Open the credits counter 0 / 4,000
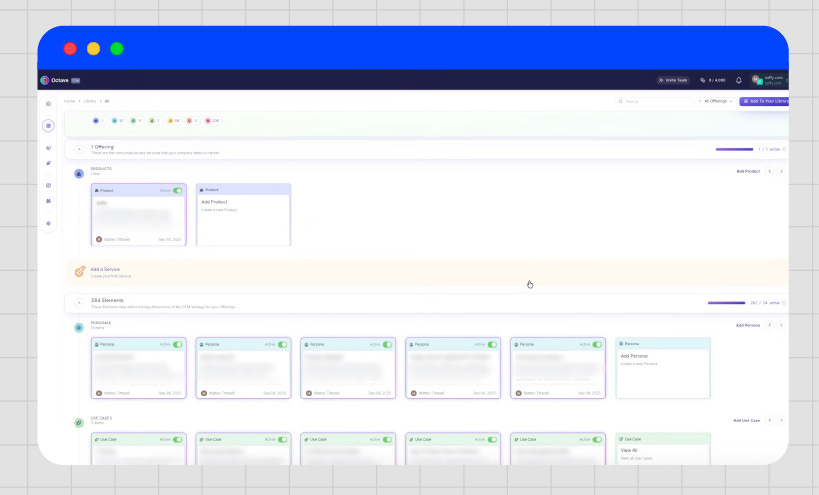Viewport: 819px width, 495px height. 713,80
